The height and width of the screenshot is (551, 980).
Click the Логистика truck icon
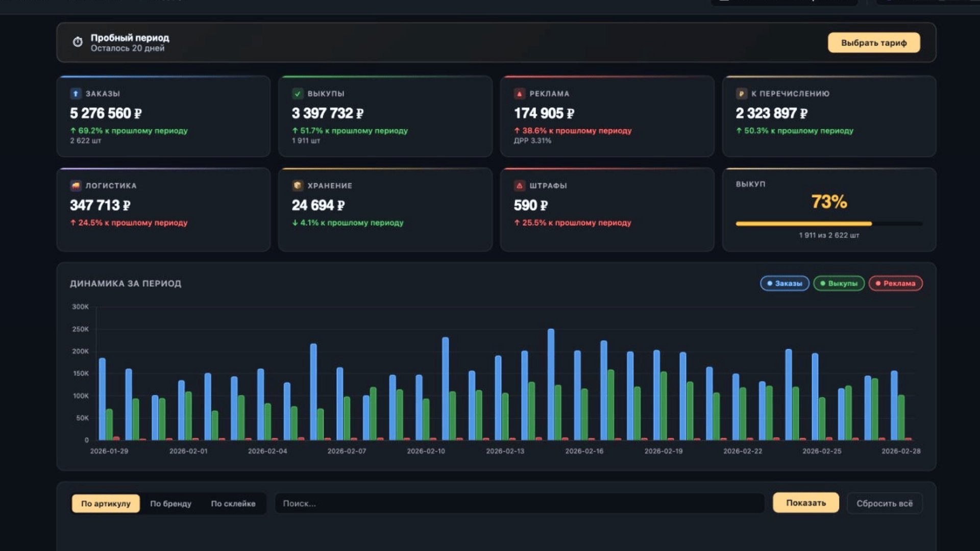click(x=76, y=185)
